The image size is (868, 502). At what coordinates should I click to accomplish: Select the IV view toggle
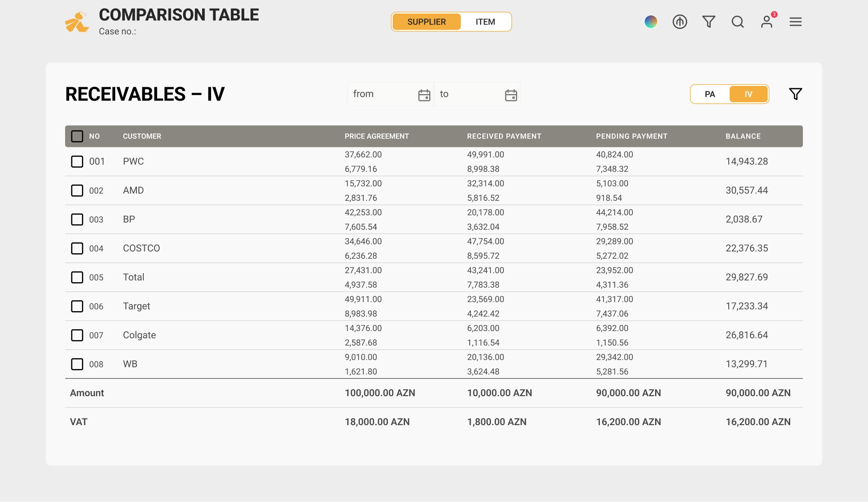(x=749, y=94)
